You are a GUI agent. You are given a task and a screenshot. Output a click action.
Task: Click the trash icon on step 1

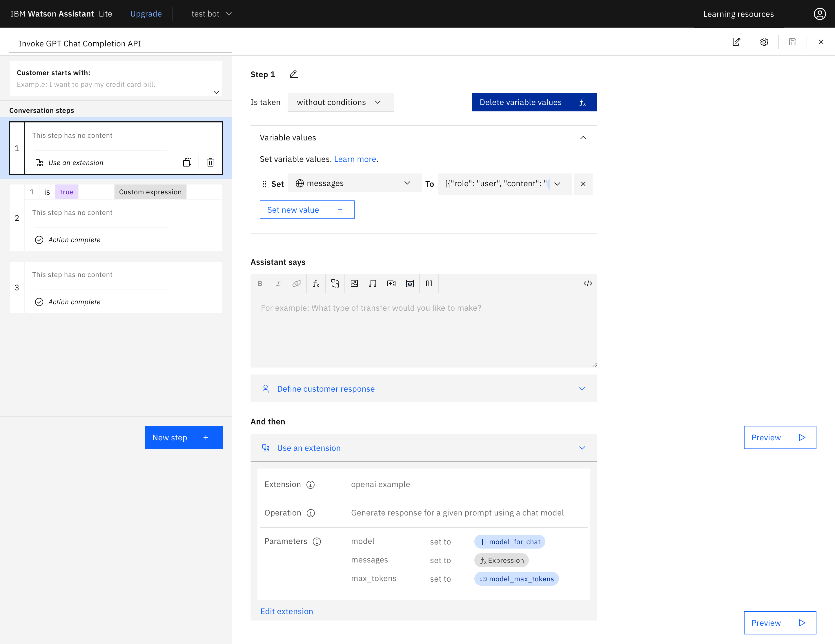click(210, 162)
